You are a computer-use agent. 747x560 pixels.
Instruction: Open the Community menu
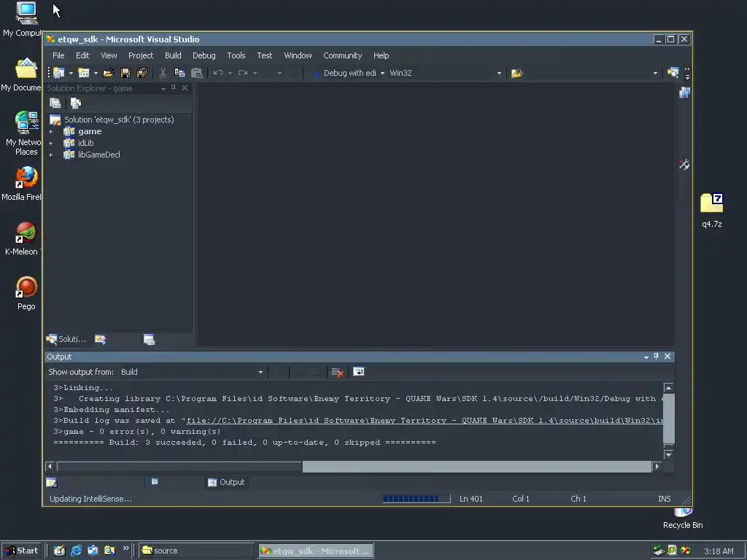tap(343, 55)
